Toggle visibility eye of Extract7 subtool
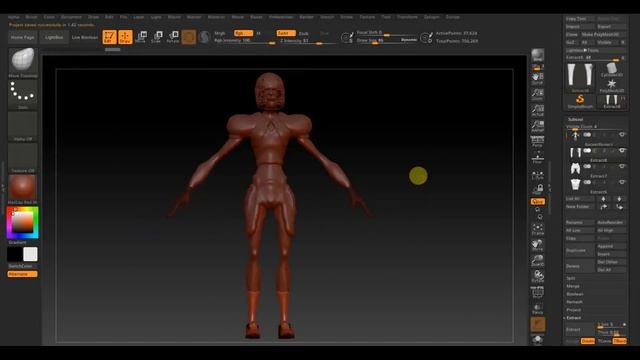640x360 pixels. coord(622,167)
